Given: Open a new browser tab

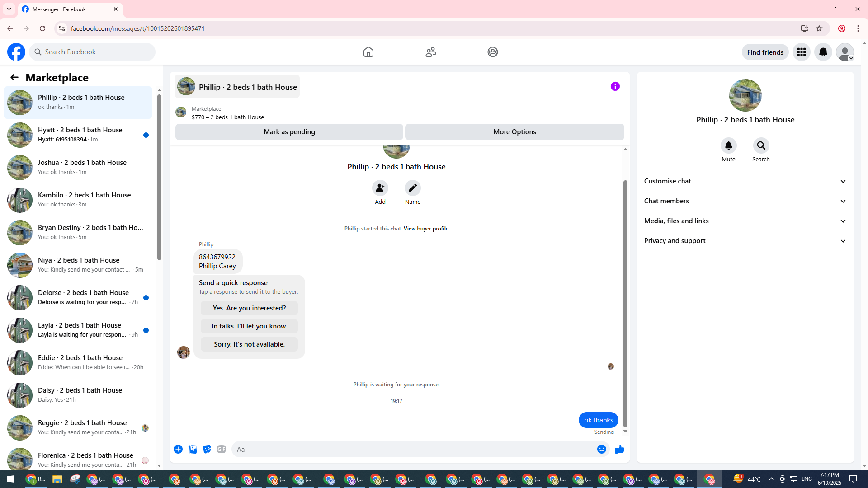Looking at the screenshot, I should coord(132,9).
